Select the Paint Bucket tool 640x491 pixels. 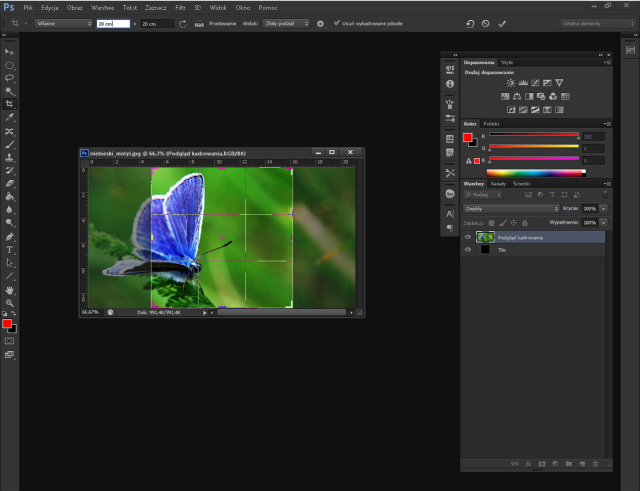9,197
